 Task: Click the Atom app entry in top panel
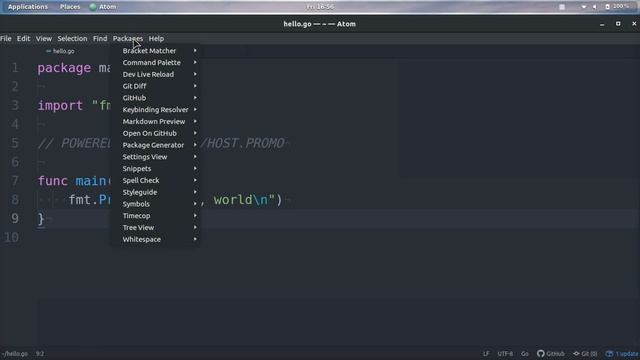click(x=103, y=7)
